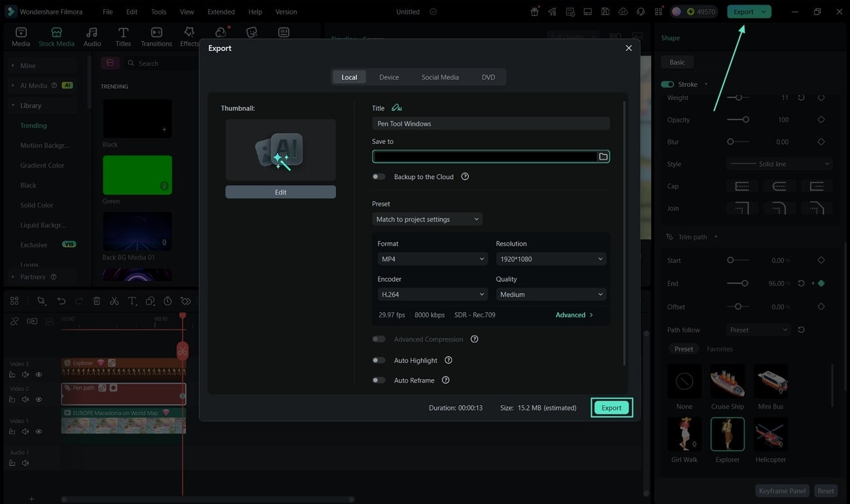Edit the export title using the pencil icon
The image size is (850, 504).
click(397, 107)
